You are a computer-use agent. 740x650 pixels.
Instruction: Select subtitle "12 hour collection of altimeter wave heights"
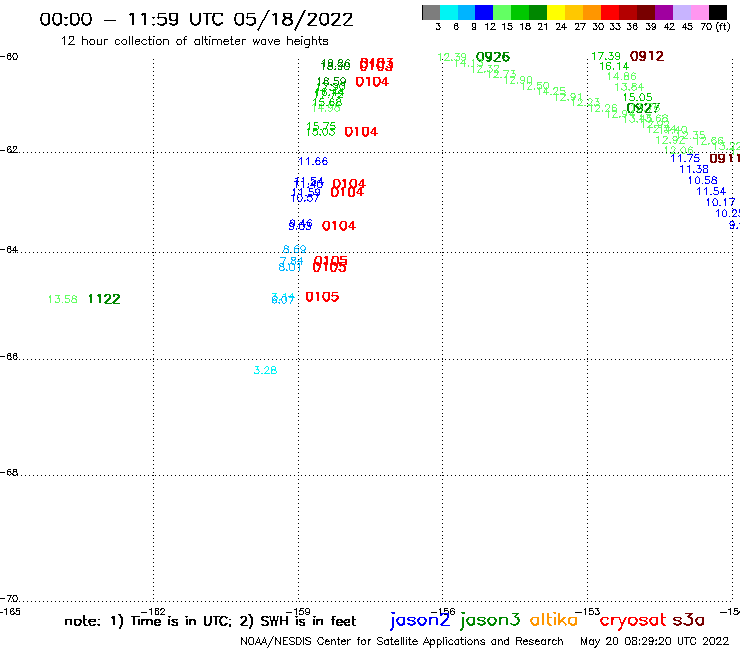(194, 41)
